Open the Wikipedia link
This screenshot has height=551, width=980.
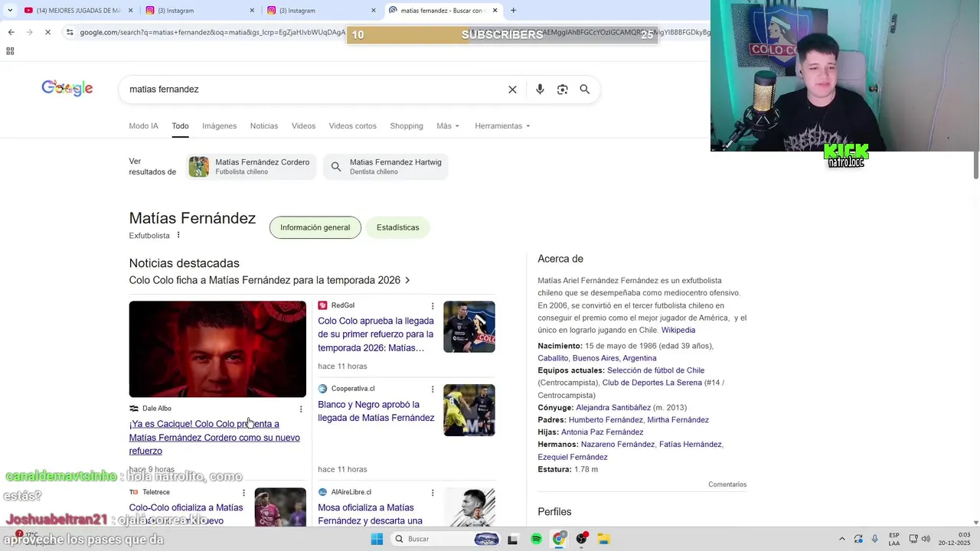678,330
